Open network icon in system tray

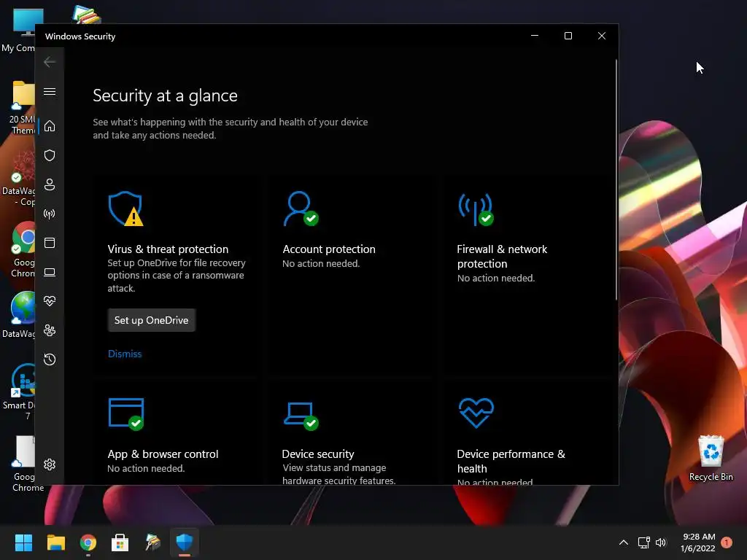(644, 542)
